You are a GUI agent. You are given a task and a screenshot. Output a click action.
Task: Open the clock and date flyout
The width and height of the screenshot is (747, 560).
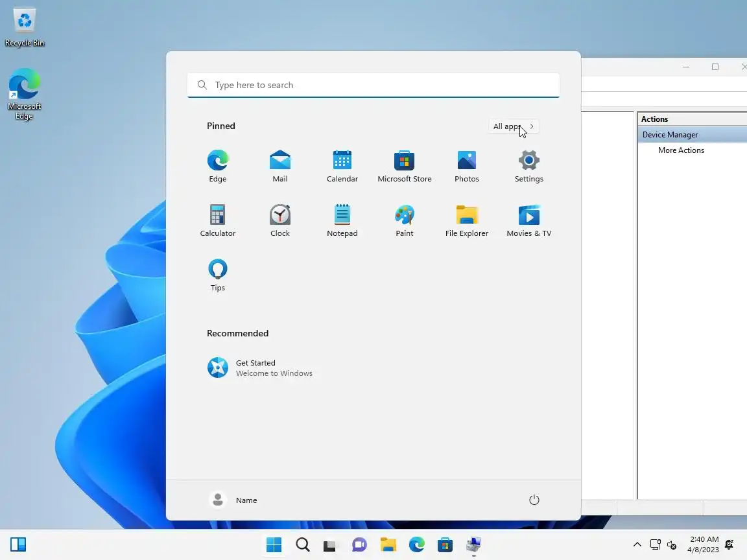[703, 544]
